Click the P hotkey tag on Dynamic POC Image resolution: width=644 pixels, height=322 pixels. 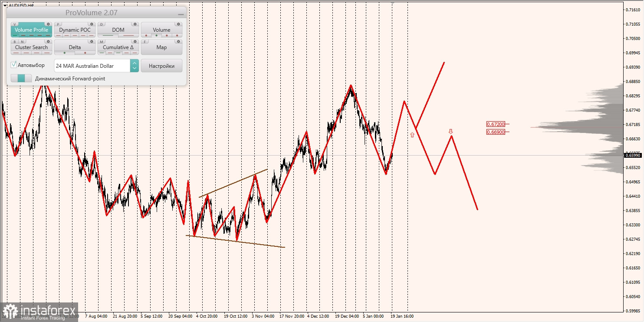click(x=58, y=24)
